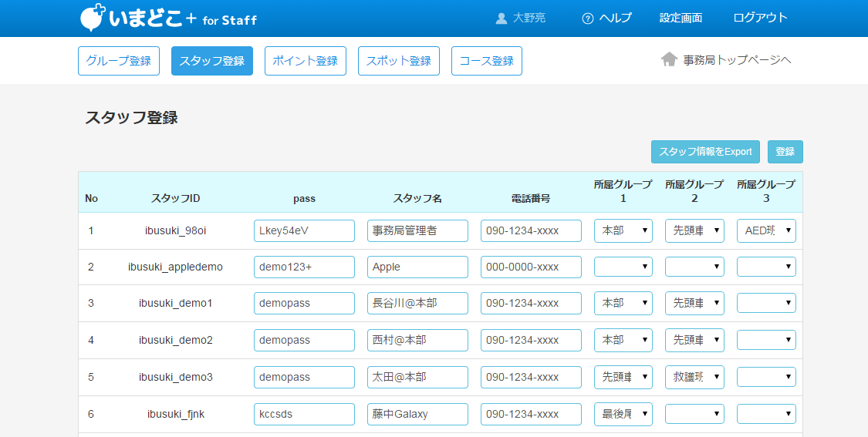Screen dimensions: 868x437
Task: Expand 所属グループ1 dropdown for ibusuki_98oi
Action: [623, 230]
